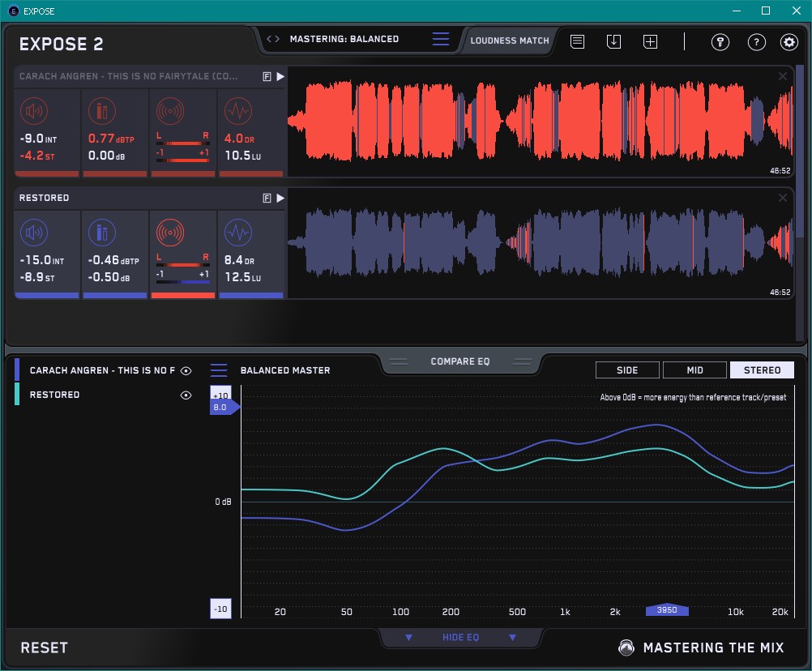Toggle the Loudness Match button

510,40
